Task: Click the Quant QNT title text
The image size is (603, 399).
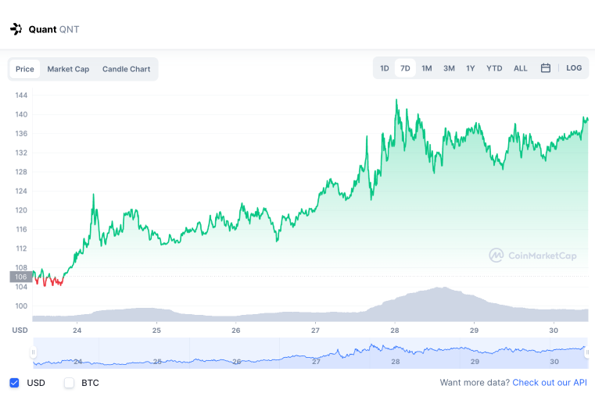Action: 54,30
